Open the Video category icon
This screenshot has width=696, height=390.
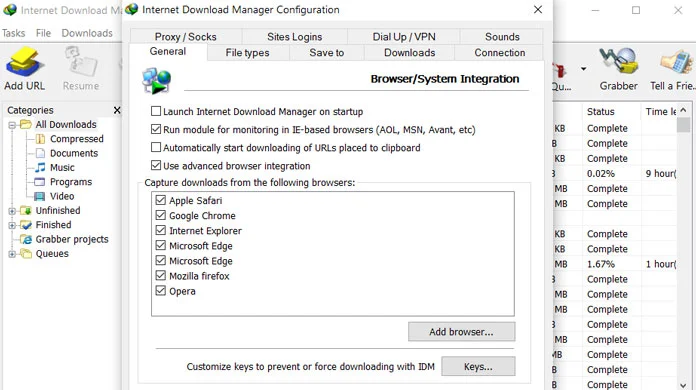click(x=40, y=196)
